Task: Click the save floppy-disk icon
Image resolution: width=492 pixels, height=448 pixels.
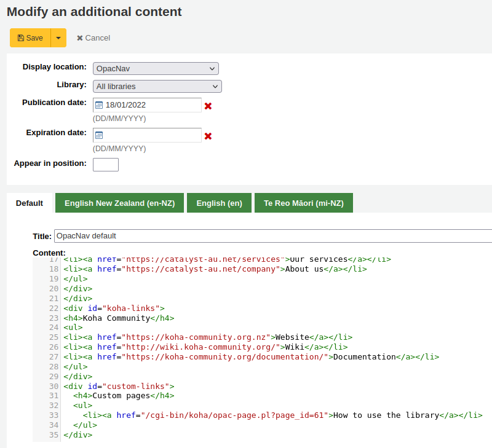Action: point(21,38)
